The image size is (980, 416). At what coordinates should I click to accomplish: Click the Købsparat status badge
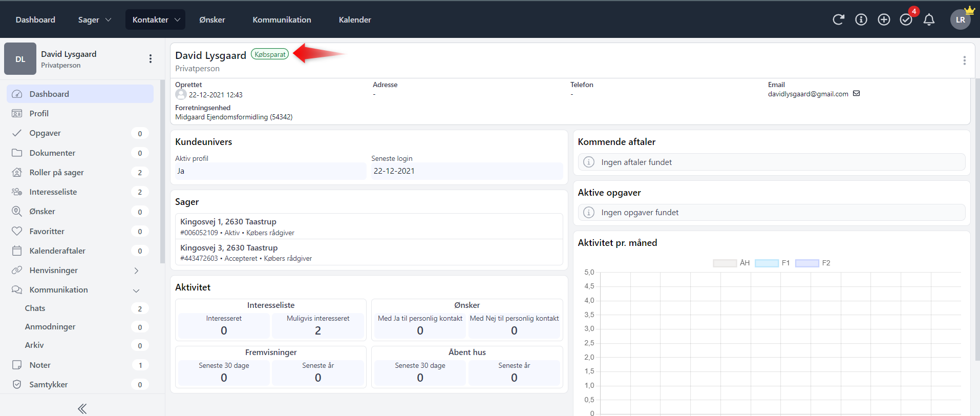point(270,54)
